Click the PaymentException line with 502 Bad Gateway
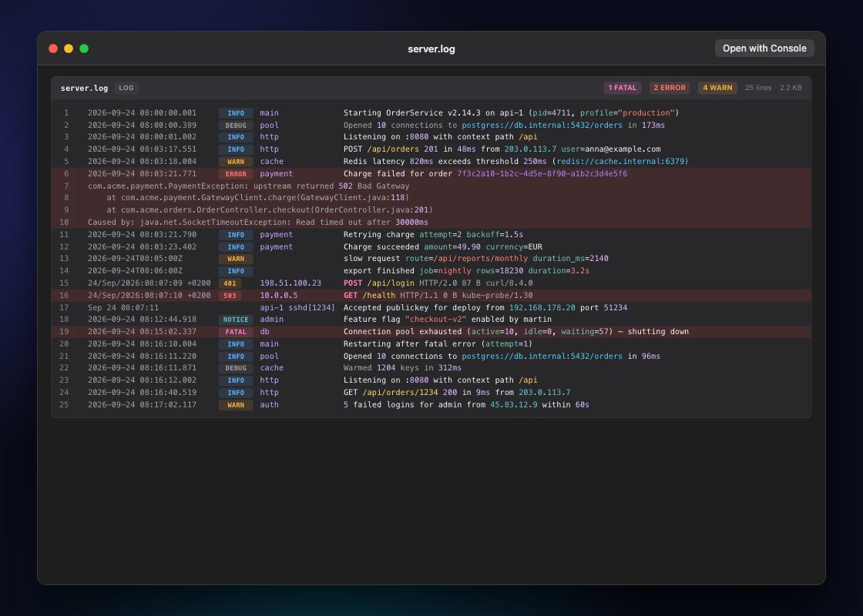The width and height of the screenshot is (863, 616). 249,186
